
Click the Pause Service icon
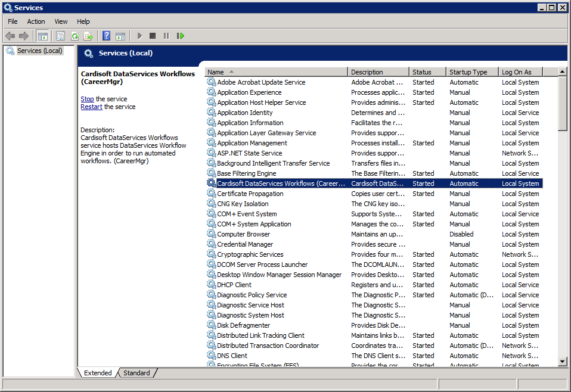click(x=166, y=36)
